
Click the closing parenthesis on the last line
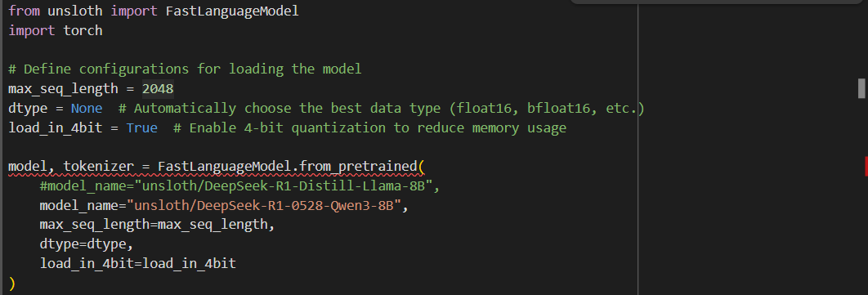[x=12, y=284]
